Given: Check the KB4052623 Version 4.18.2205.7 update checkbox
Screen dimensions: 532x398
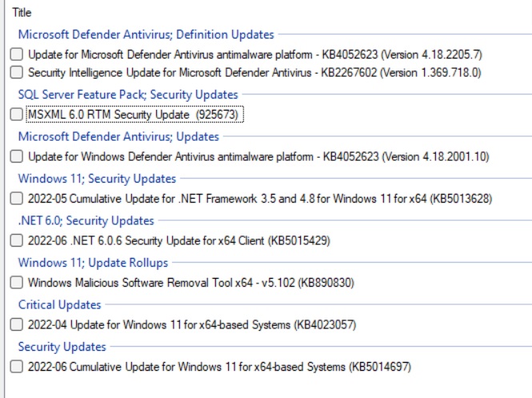Looking at the screenshot, I should point(18,55).
